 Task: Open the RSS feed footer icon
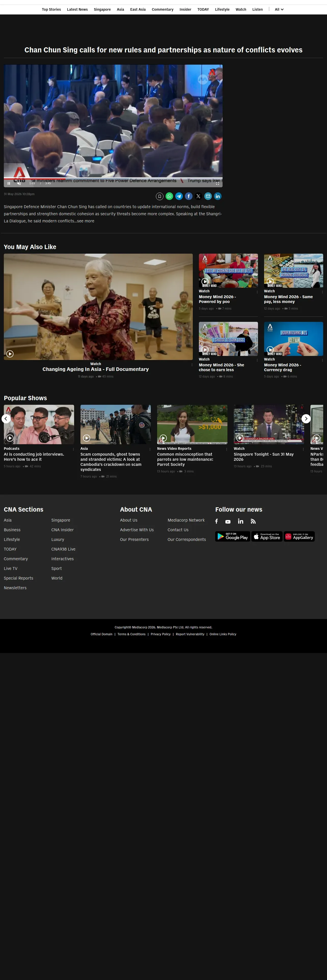[253, 521]
